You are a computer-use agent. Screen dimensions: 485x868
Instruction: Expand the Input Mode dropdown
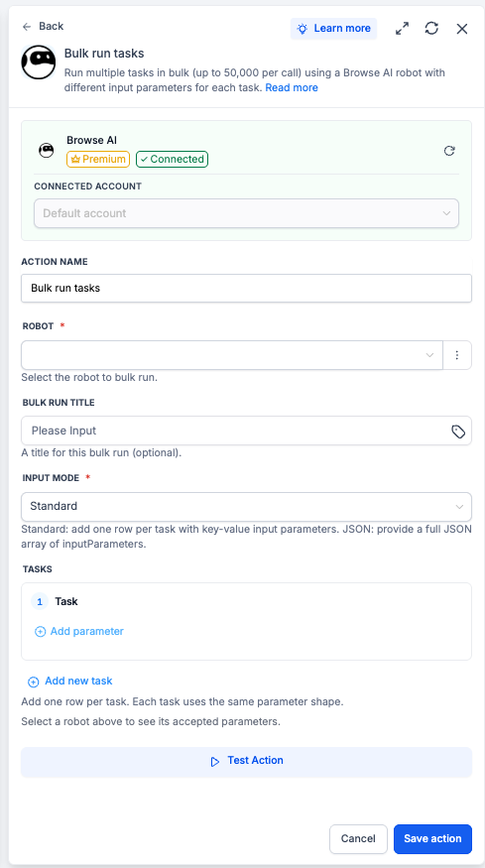click(246, 507)
